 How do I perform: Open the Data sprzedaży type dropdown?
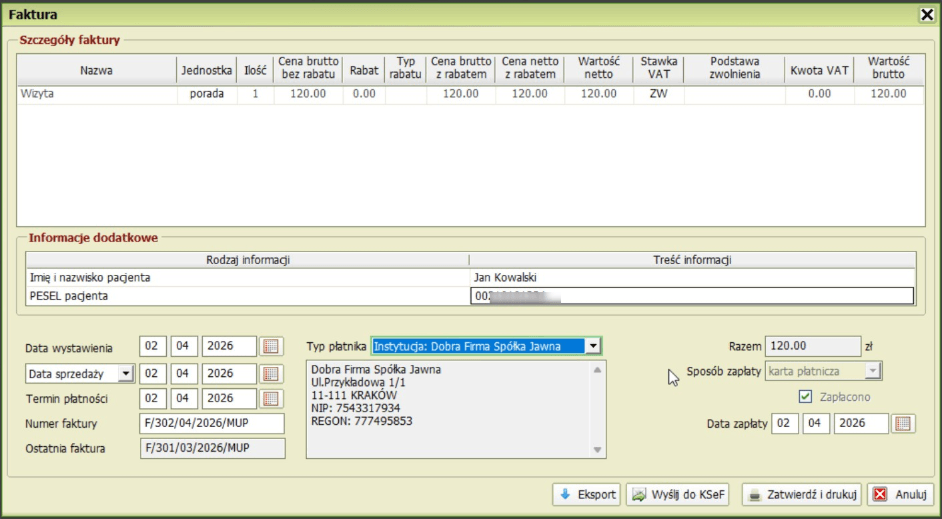[x=125, y=373]
